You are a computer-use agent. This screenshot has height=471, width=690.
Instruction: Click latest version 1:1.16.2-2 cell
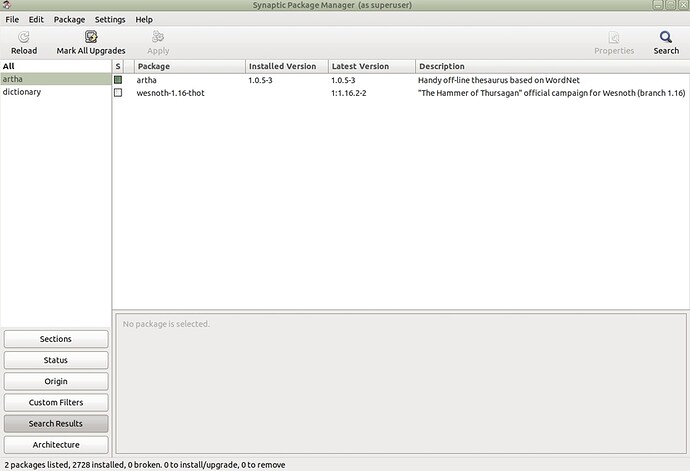[349, 93]
